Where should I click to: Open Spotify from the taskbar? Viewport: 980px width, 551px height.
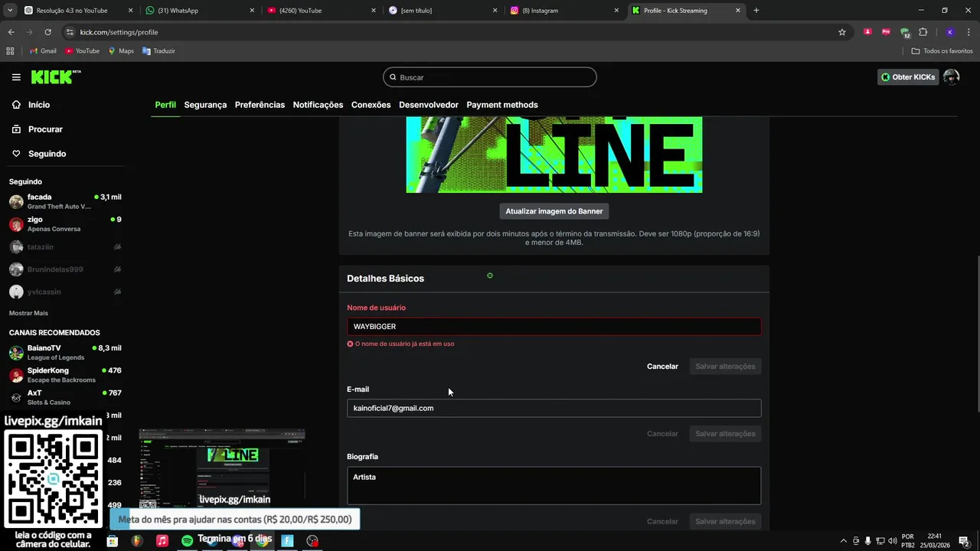point(187,541)
